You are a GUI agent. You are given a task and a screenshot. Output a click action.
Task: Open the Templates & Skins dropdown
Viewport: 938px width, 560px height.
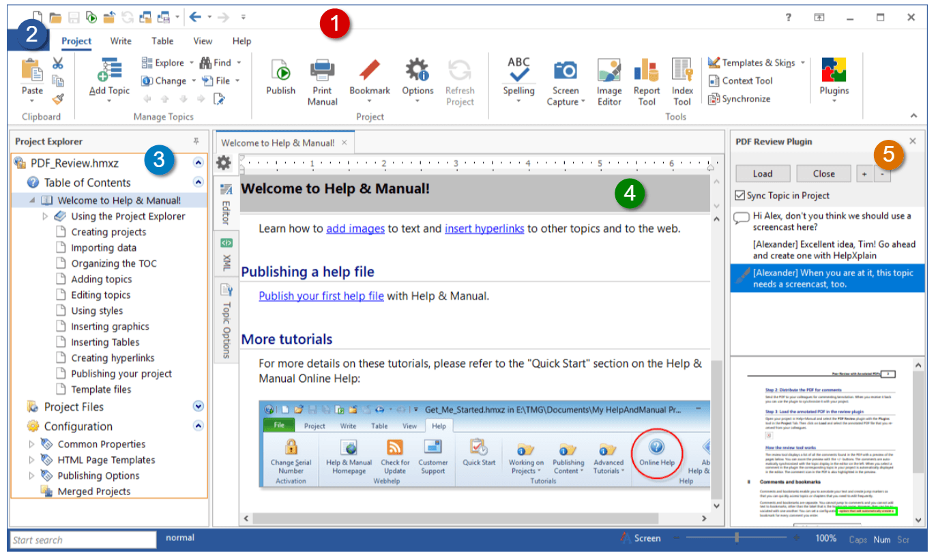(803, 63)
